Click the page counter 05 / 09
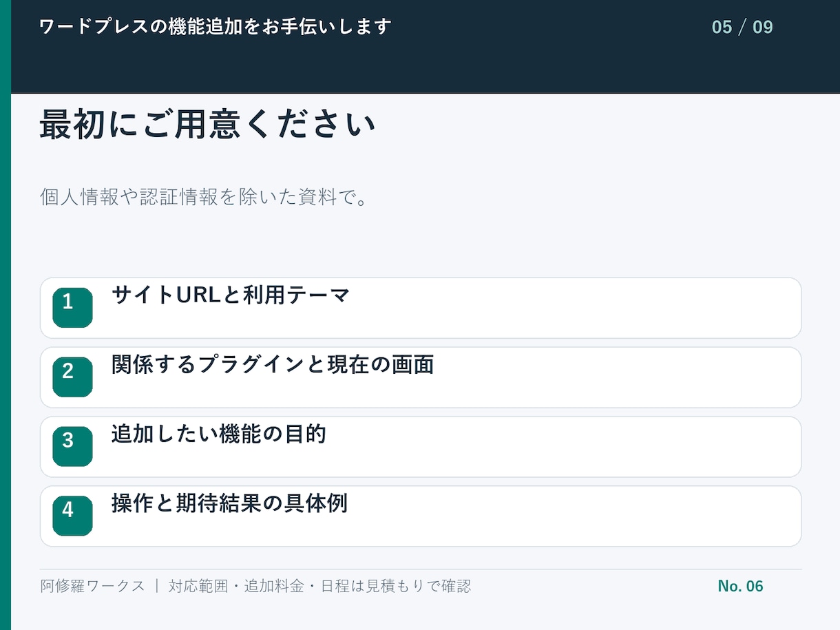 click(742, 28)
